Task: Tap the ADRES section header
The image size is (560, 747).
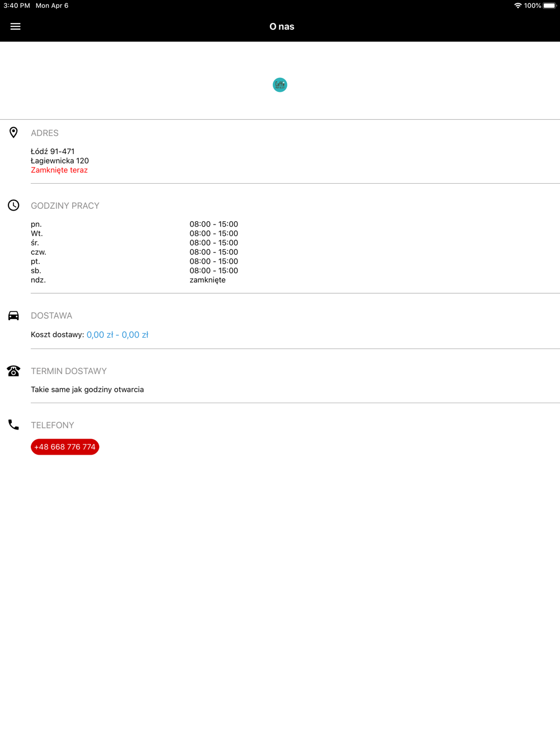Action: [45, 133]
